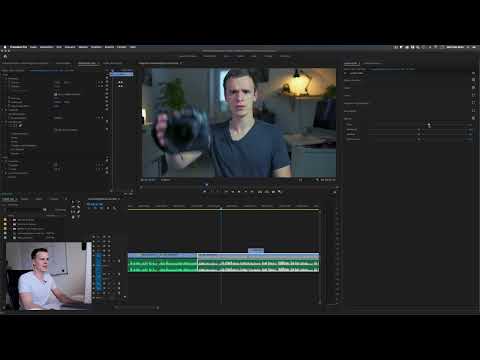The width and height of the screenshot is (480, 360).
Task: Add a marker from Program monitor button bar
Action: click(x=205, y=192)
